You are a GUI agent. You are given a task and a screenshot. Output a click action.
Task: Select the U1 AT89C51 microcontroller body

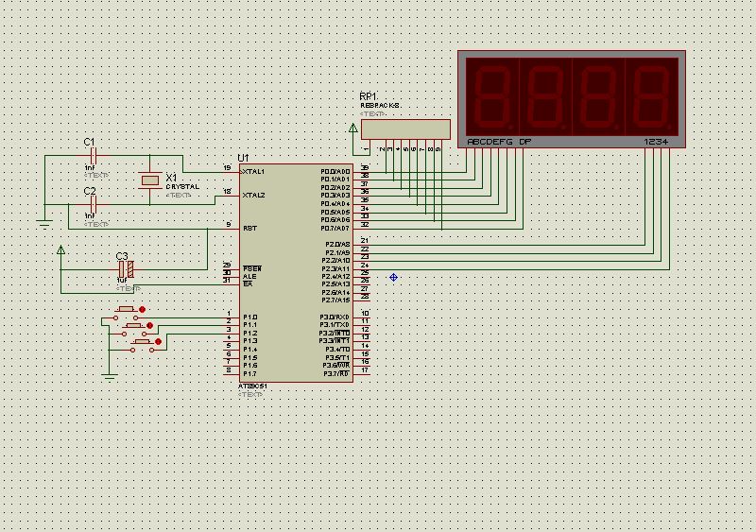pos(296,273)
